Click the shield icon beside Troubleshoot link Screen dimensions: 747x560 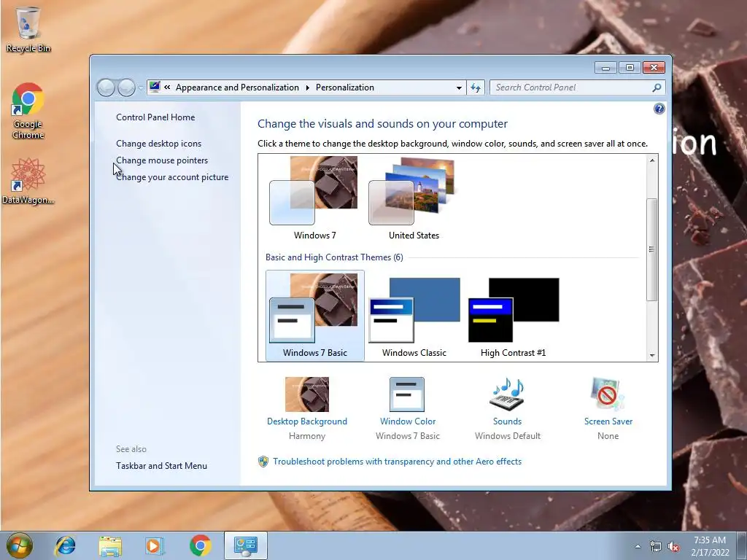[263, 462]
